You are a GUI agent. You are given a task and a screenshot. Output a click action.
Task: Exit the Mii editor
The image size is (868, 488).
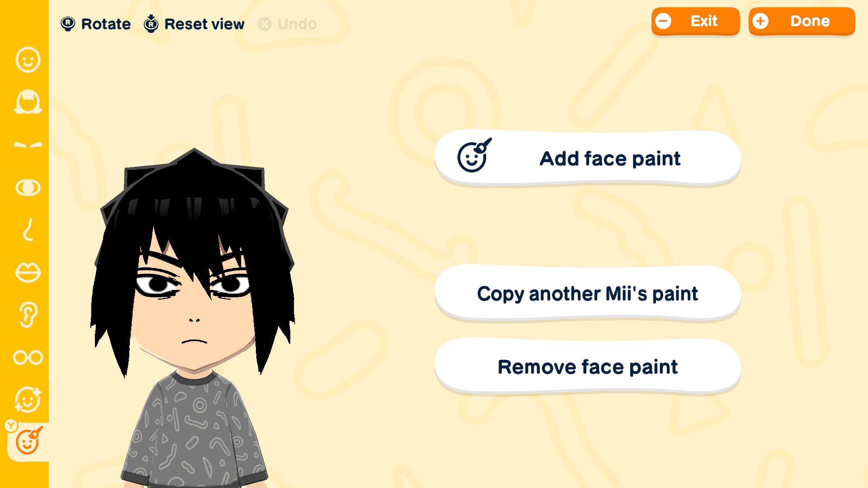[x=695, y=21]
